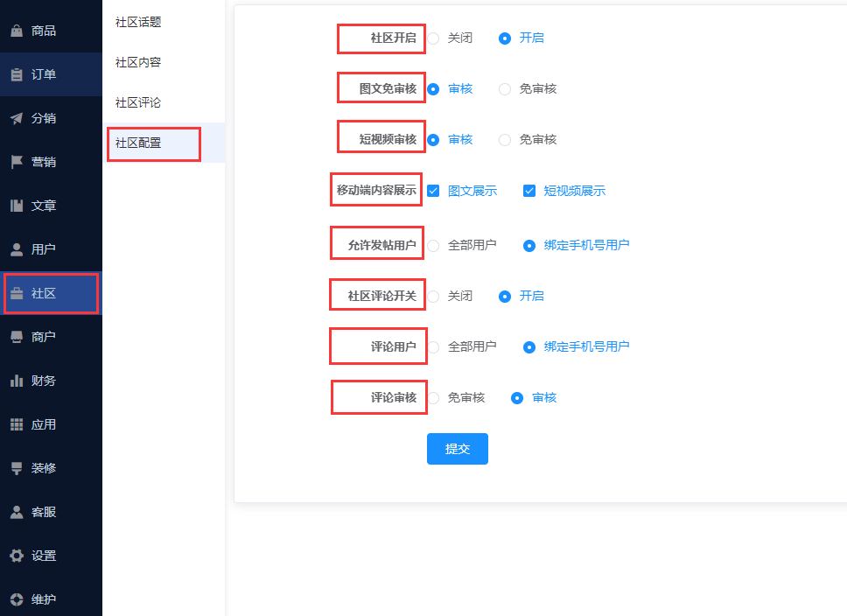Choose 免审核 for 图文免审核 setting
This screenshot has width=847, height=616.
click(x=505, y=89)
